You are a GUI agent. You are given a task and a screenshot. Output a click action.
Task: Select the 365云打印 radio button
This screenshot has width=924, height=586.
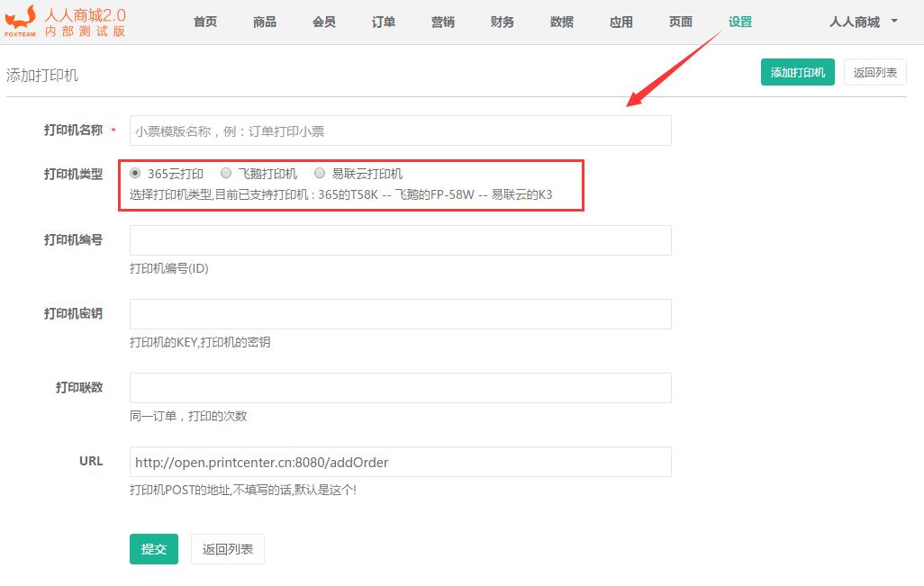(x=135, y=173)
